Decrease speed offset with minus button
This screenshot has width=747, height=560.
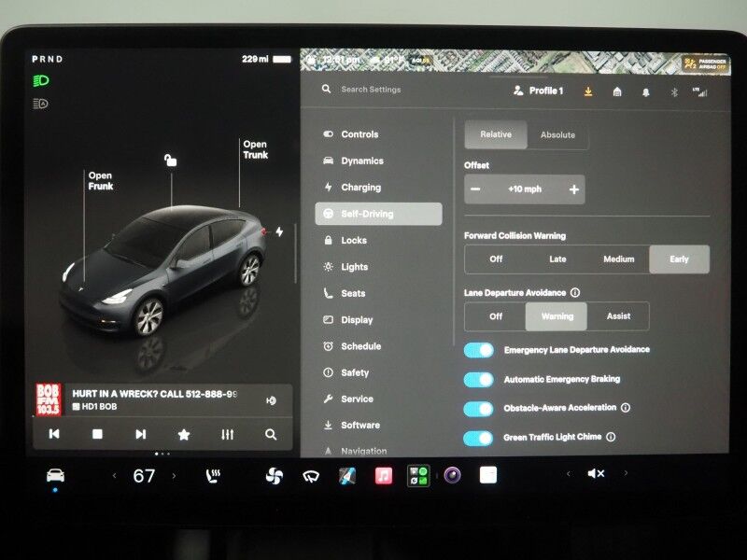tap(475, 189)
